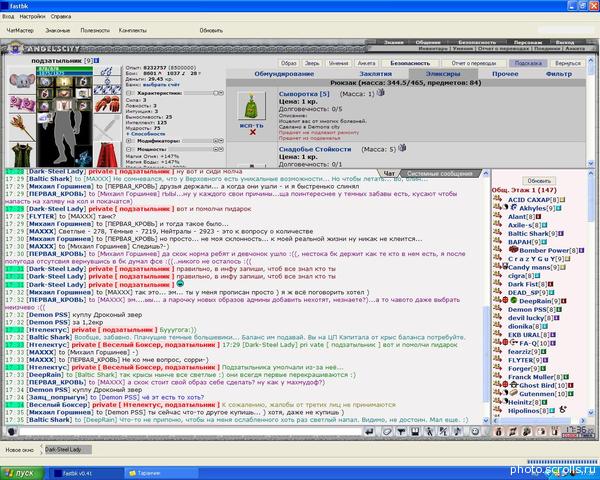The image size is (600, 480).
Task: Click round toggle at right of Модификаторы bar
Action: (218, 141)
